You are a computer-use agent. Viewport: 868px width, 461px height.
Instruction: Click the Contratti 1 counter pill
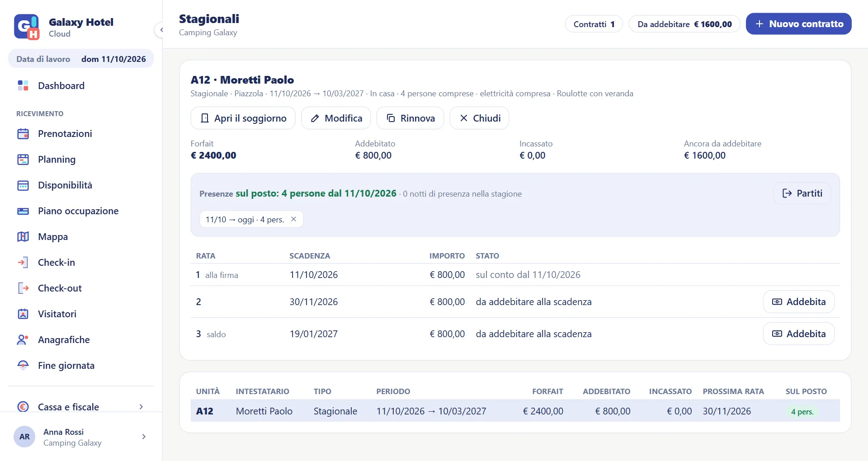click(x=594, y=24)
